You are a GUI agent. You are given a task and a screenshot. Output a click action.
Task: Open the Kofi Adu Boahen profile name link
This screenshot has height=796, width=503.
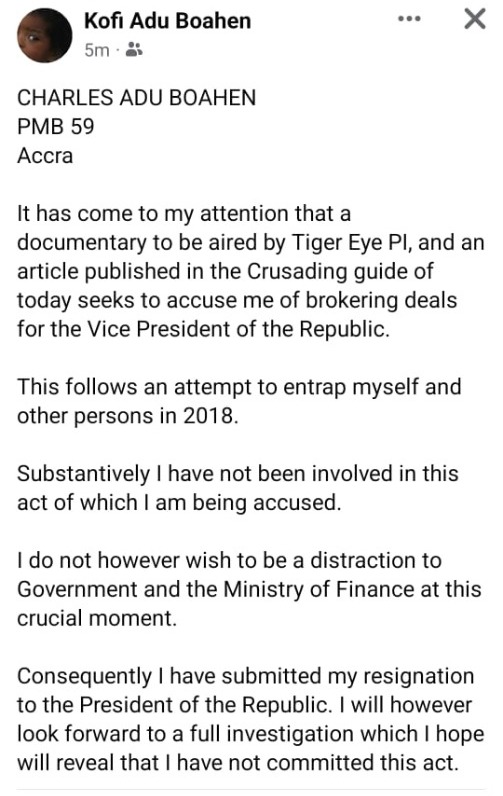tap(167, 21)
